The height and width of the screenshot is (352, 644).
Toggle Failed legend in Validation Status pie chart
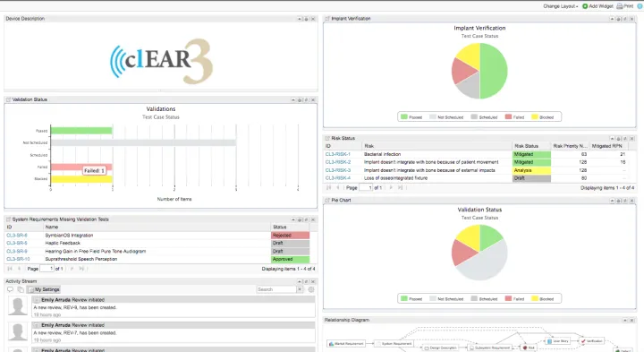click(x=514, y=299)
